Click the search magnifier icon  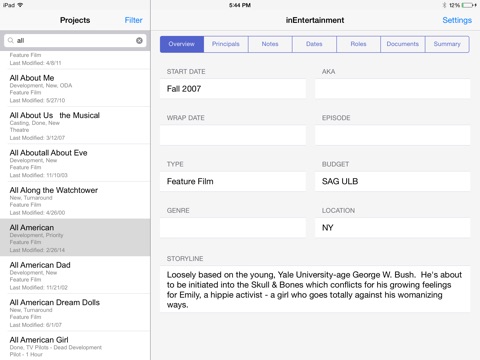click(11, 40)
